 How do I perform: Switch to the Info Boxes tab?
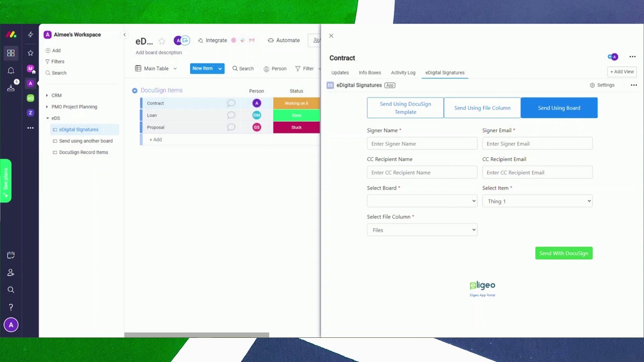tap(370, 72)
